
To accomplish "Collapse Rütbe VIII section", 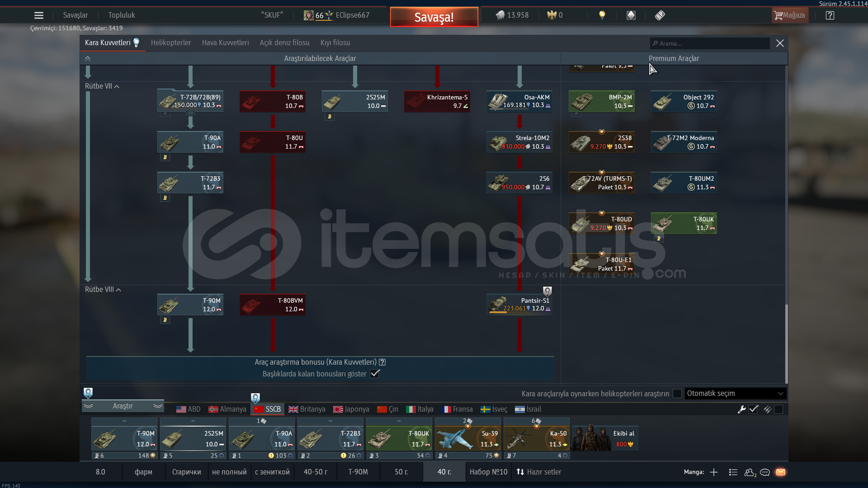I will click(x=103, y=290).
